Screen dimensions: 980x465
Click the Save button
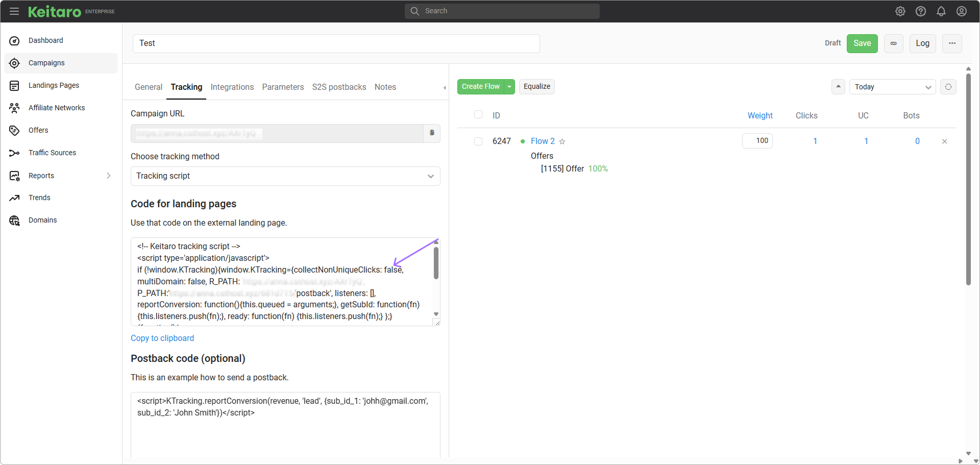click(862, 43)
